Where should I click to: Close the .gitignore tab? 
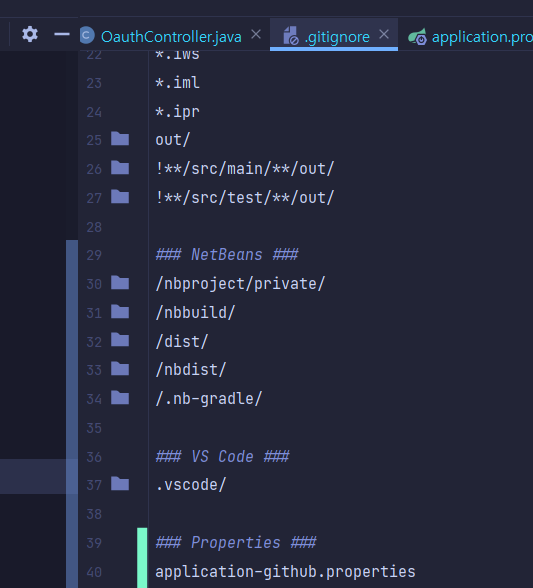point(384,34)
